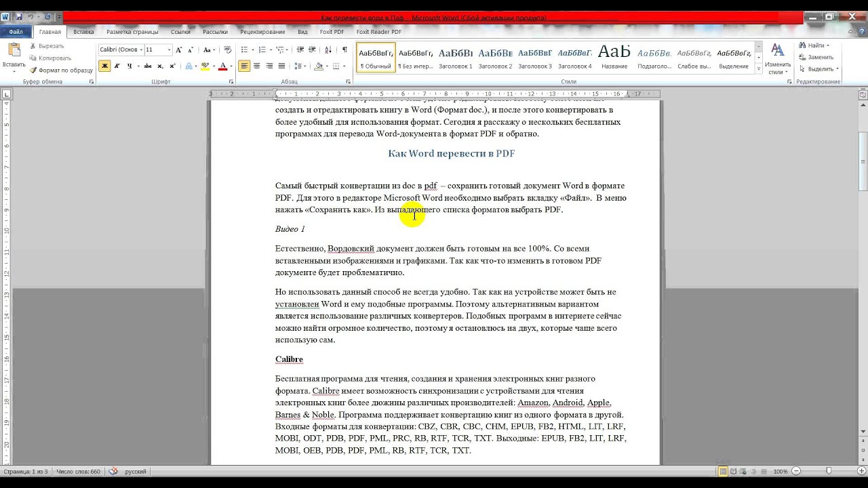Image resolution: width=868 pixels, height=488 pixels.
Task: Open the Файл tab
Action: 16,32
